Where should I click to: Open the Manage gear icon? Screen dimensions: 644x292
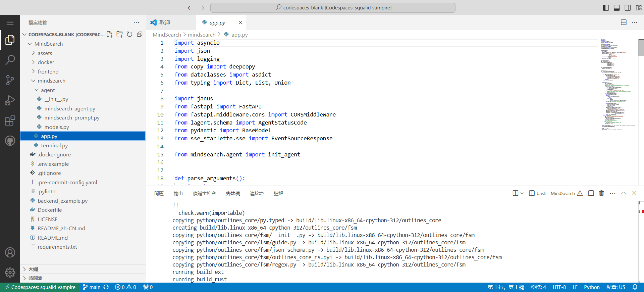tap(10, 273)
